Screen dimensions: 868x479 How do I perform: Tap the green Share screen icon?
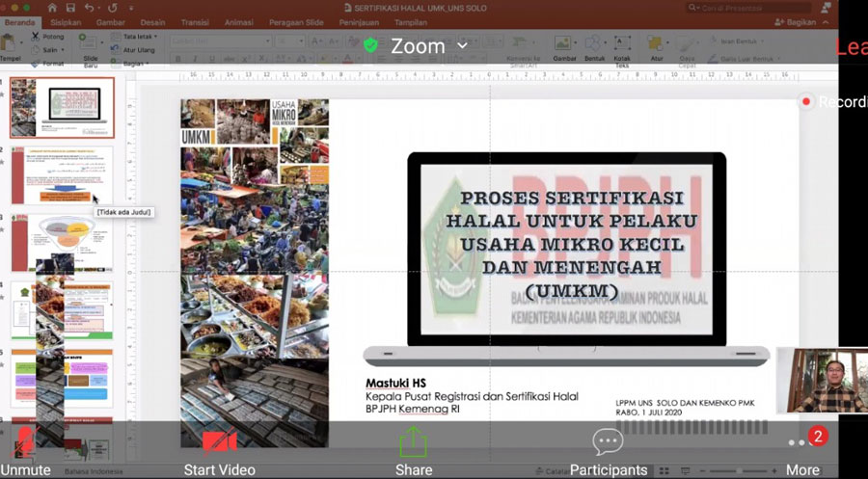point(414,440)
